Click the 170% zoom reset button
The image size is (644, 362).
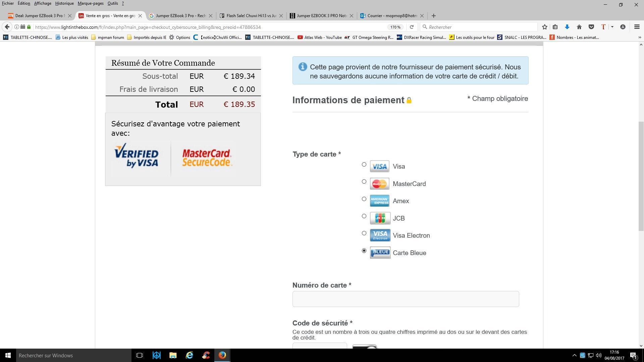coord(395,27)
